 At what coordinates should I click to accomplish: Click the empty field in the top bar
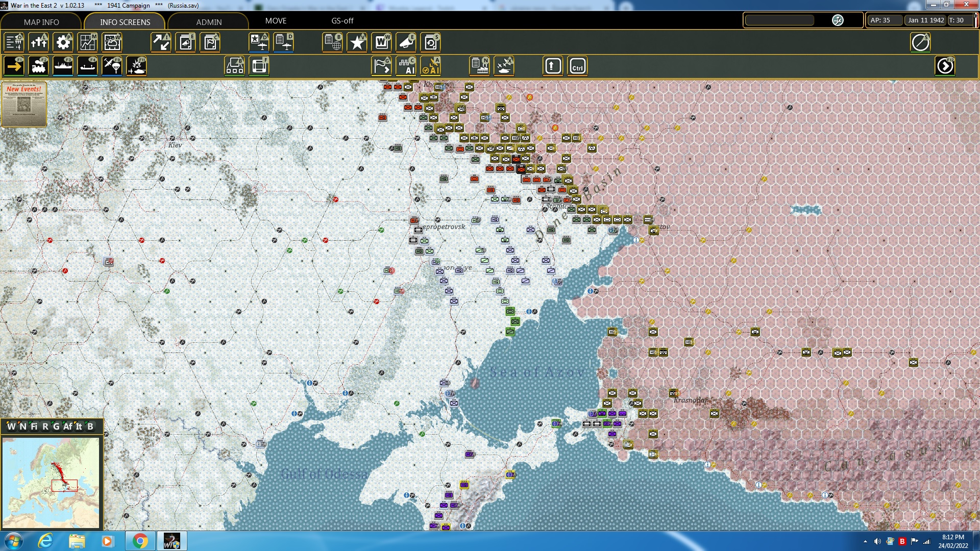coord(779,20)
